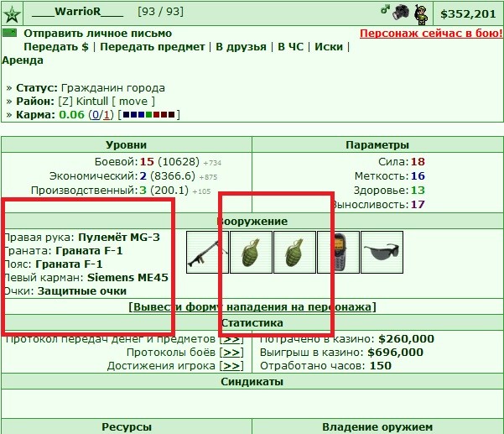Click the Параметры section header

[x=377, y=144]
